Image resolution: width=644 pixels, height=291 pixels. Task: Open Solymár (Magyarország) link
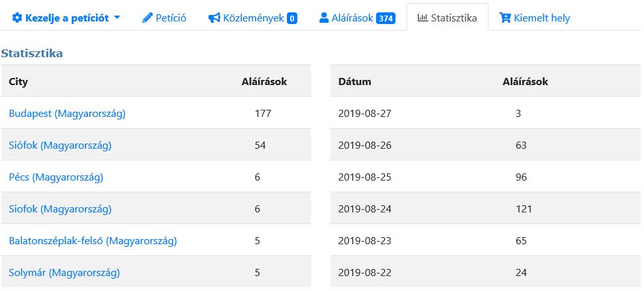[x=64, y=273]
